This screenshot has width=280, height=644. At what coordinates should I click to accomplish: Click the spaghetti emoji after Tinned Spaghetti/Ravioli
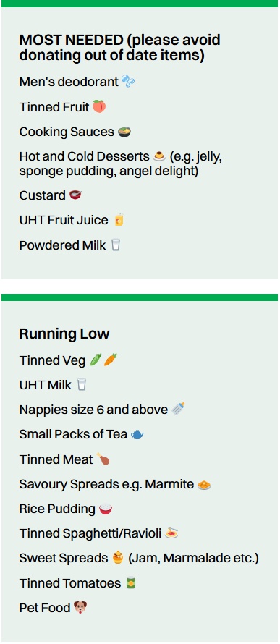[171, 533]
